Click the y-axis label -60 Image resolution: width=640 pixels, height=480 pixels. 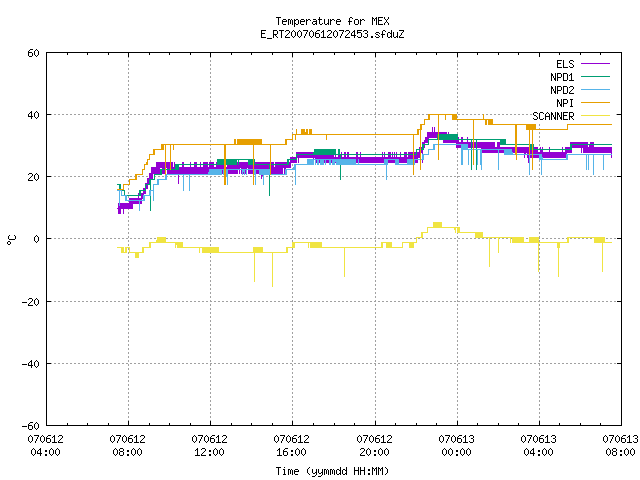[31, 426]
